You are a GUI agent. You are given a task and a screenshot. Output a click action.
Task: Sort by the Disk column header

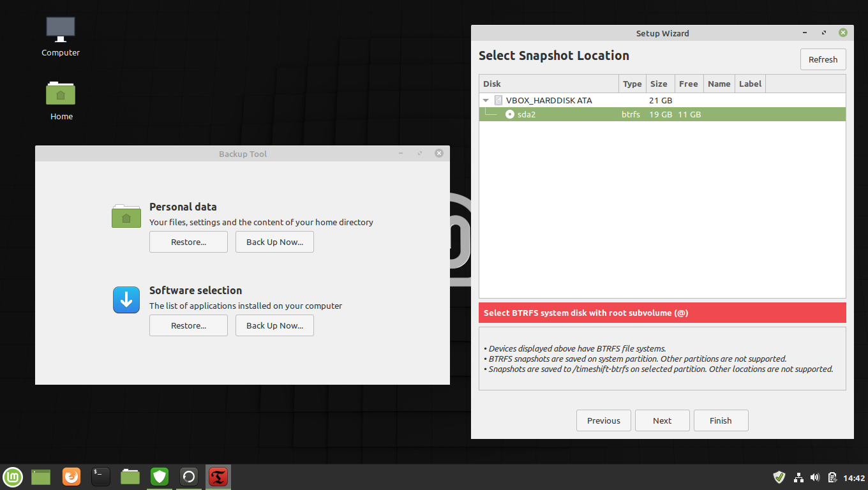(549, 84)
